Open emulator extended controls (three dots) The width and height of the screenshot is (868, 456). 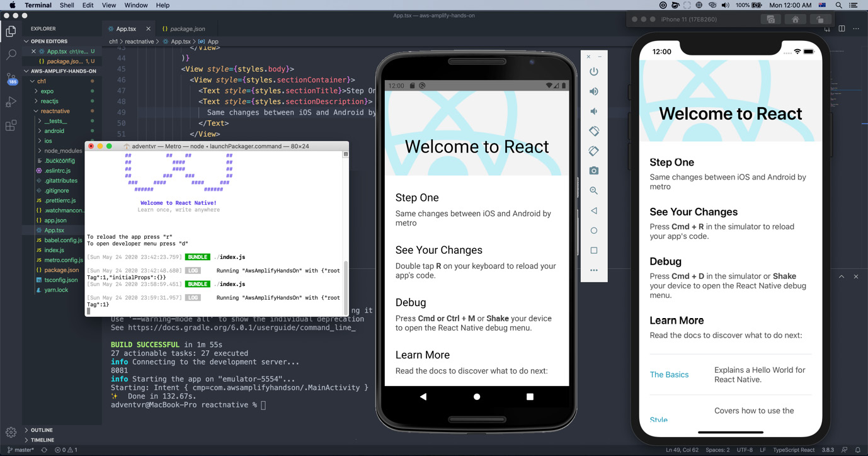[593, 270]
